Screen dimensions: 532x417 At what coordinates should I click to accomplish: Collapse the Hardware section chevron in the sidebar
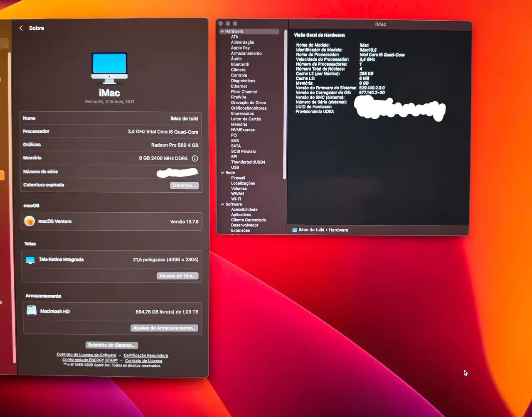[222, 32]
